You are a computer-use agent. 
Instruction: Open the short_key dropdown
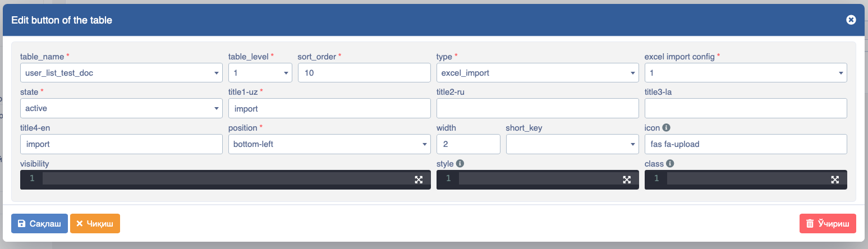tap(572, 144)
